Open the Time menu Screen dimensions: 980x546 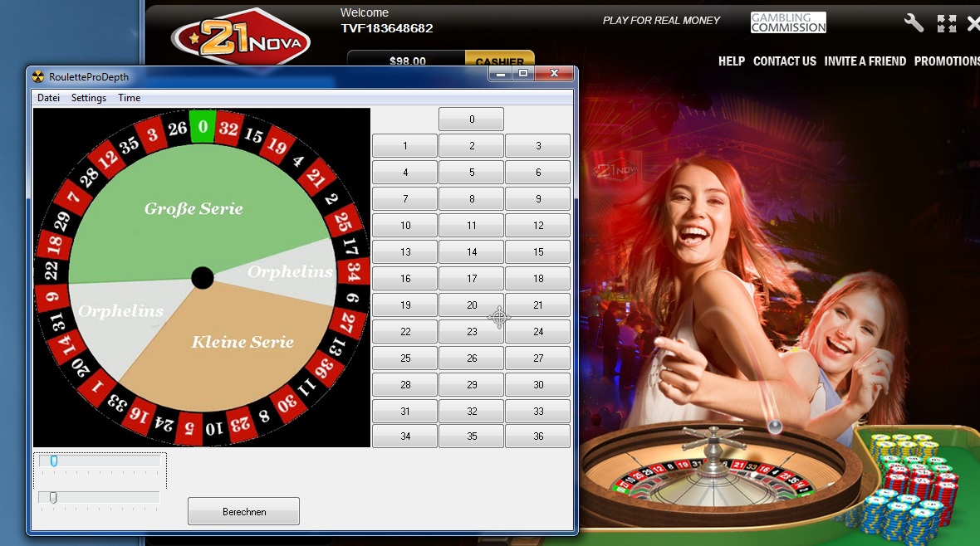(130, 97)
